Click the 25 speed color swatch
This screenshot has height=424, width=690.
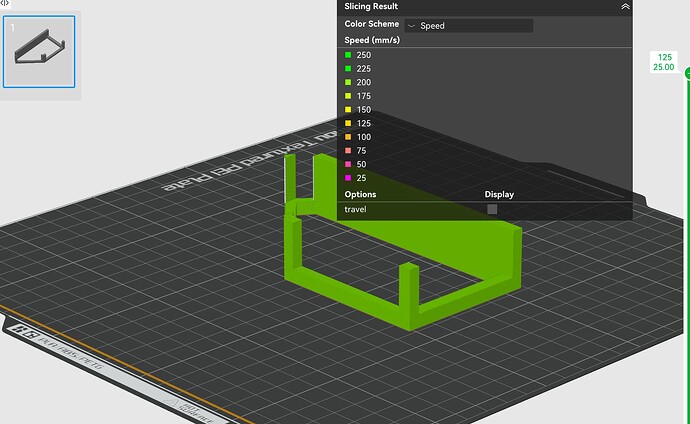pyautogui.click(x=348, y=178)
